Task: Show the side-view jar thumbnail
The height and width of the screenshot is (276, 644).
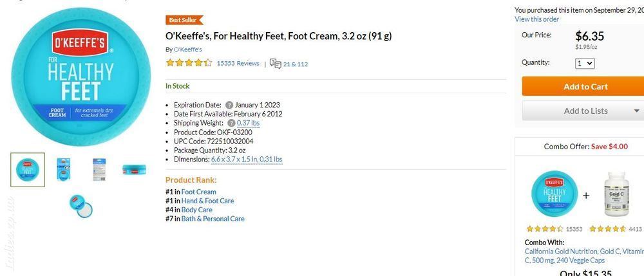Action: tap(135, 169)
